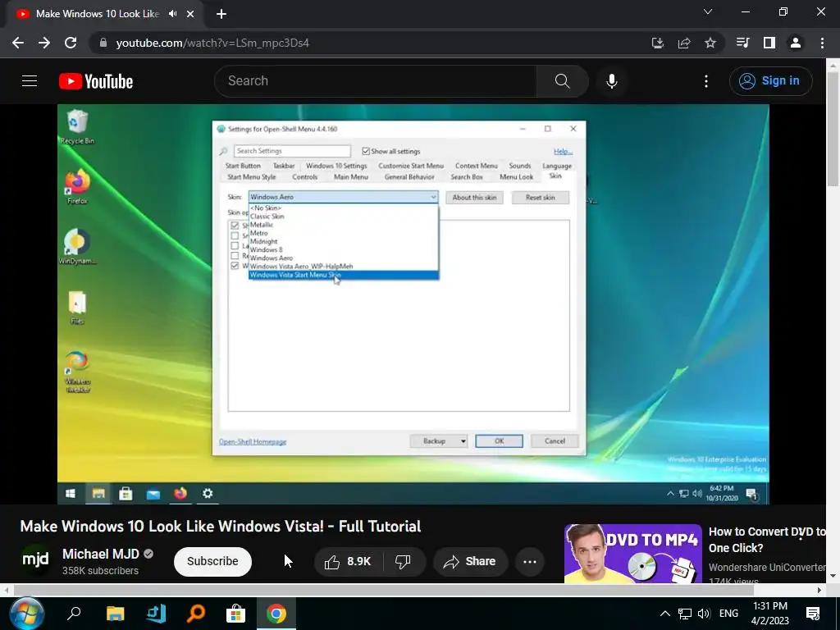Open the Menu Look tab
The image size is (840, 630).
(517, 177)
